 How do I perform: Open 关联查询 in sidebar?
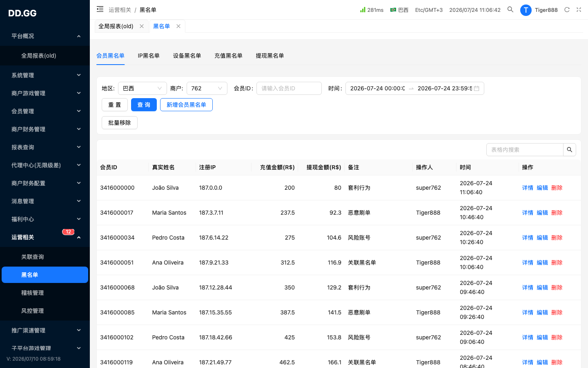45,257
